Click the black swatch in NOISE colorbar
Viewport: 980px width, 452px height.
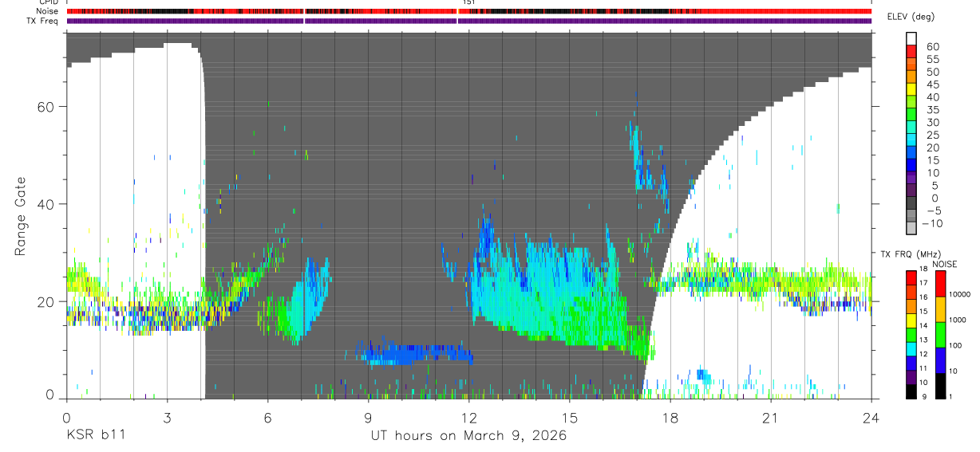click(939, 386)
